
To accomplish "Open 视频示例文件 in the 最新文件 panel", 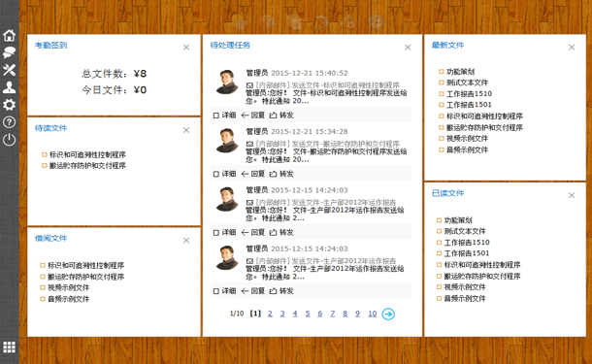I will pyautogui.click(x=467, y=139).
